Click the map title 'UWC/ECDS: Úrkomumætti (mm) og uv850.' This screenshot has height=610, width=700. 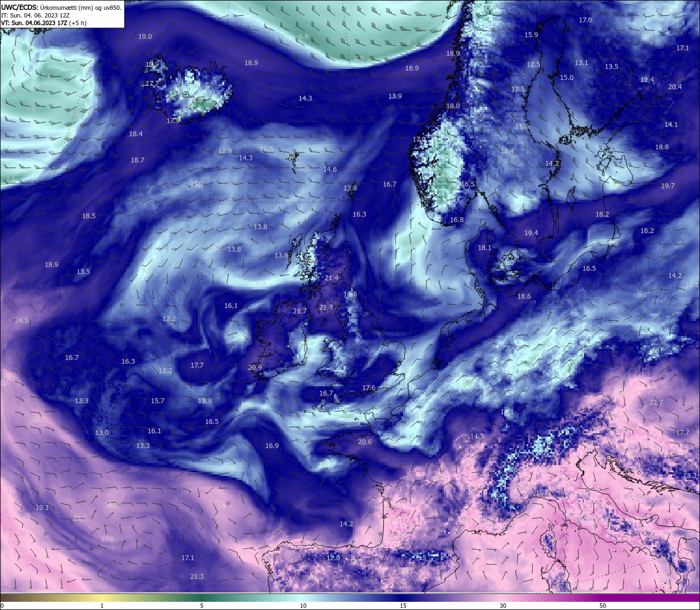tap(61, 8)
